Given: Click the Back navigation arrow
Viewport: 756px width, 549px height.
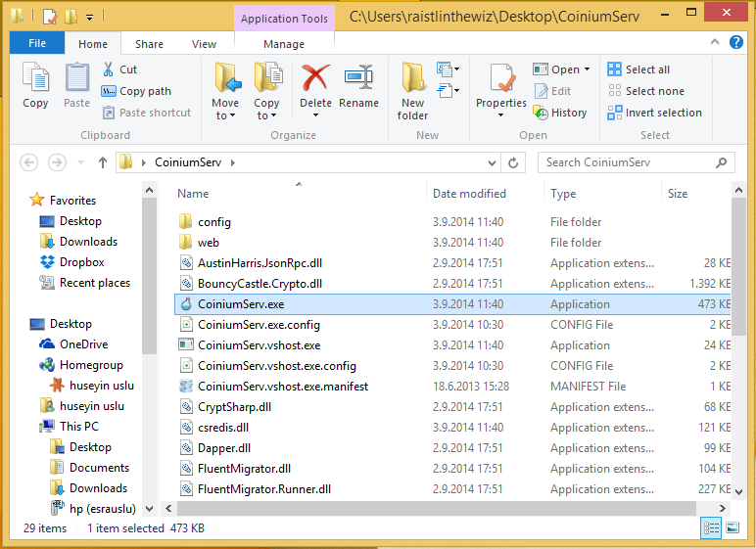Looking at the screenshot, I should pyautogui.click(x=29, y=162).
